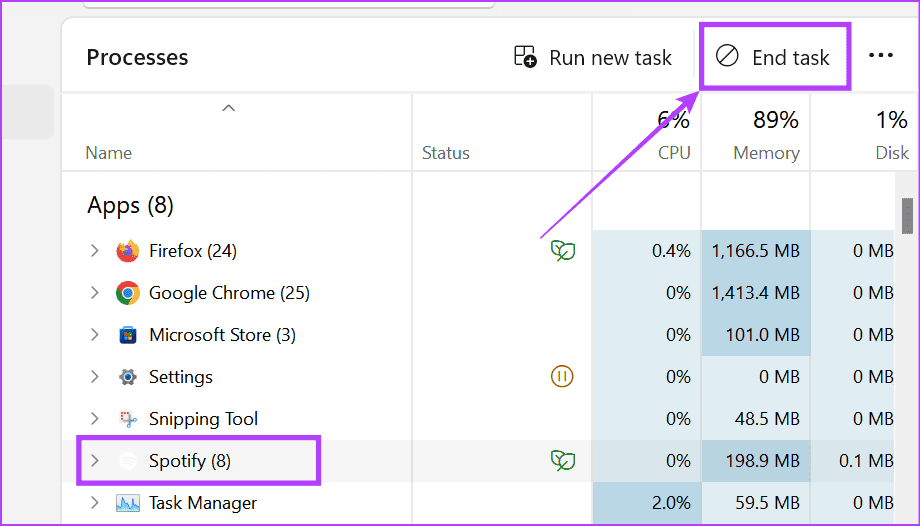The height and width of the screenshot is (526, 920).
Task: Click the 59.5 MB memory cell
Action: point(756,503)
